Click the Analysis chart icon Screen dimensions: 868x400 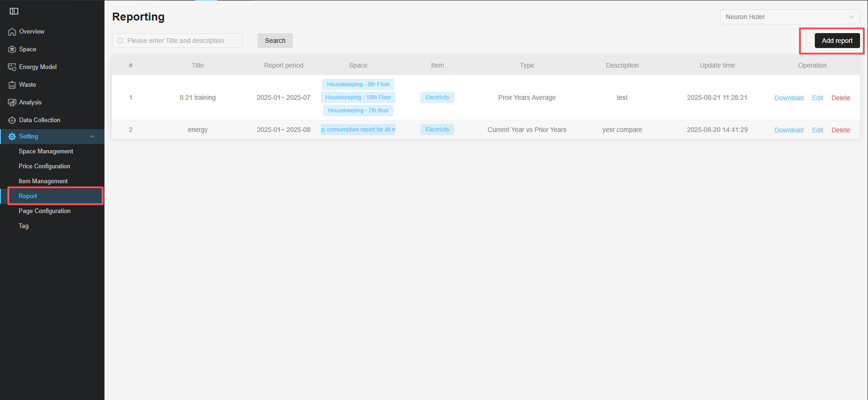(12, 103)
